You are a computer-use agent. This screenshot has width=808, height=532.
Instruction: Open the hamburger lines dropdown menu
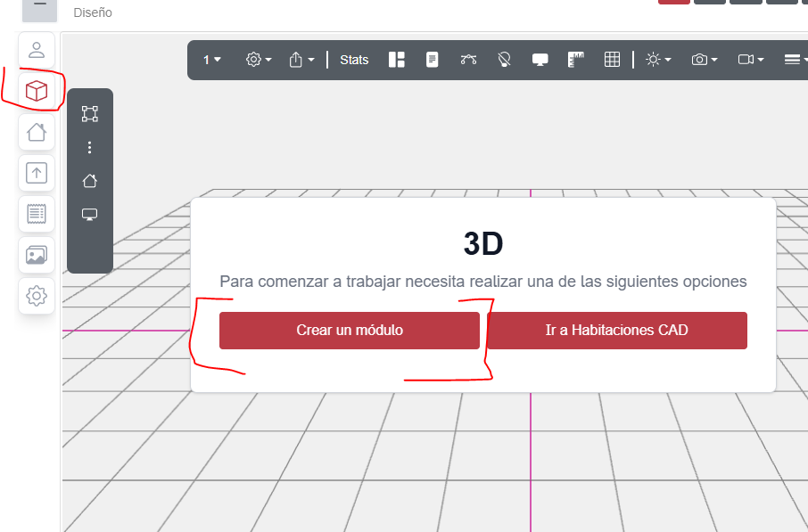click(x=796, y=60)
